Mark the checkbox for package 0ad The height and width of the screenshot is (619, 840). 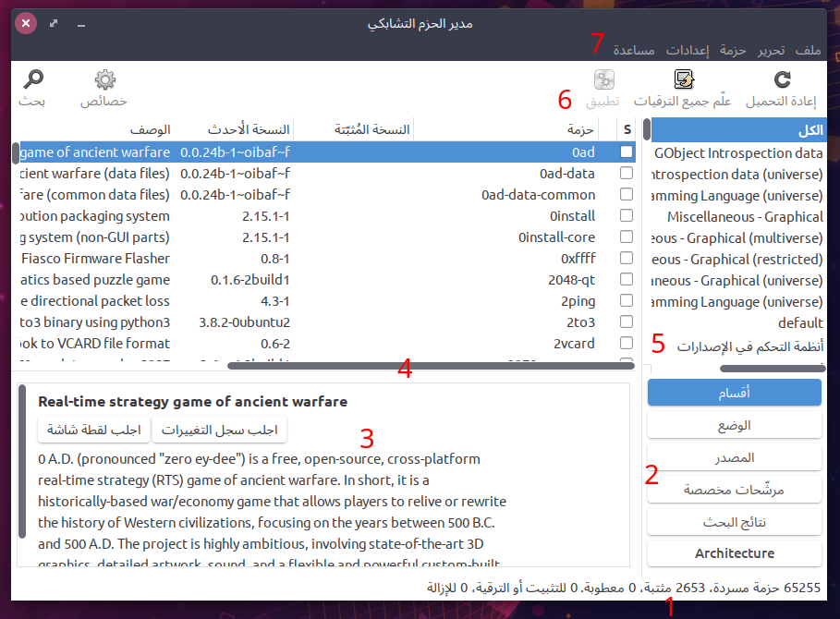click(627, 152)
